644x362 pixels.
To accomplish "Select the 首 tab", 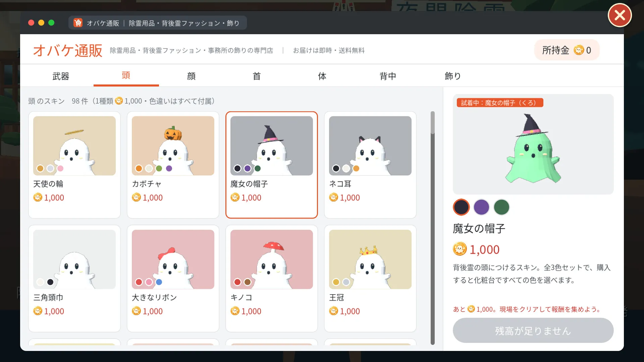I will tap(257, 76).
